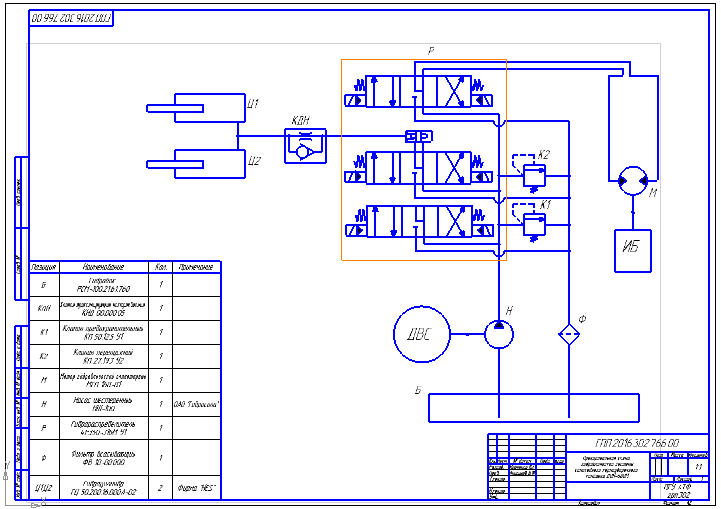Select the lower hydraulic cylinder Ц2
This screenshot has height=509, width=721.
point(196,164)
